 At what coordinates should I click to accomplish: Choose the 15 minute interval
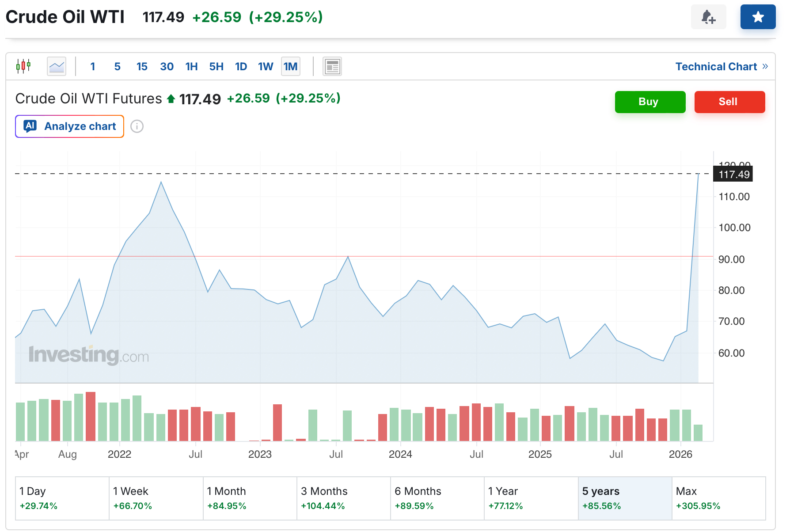(x=142, y=66)
